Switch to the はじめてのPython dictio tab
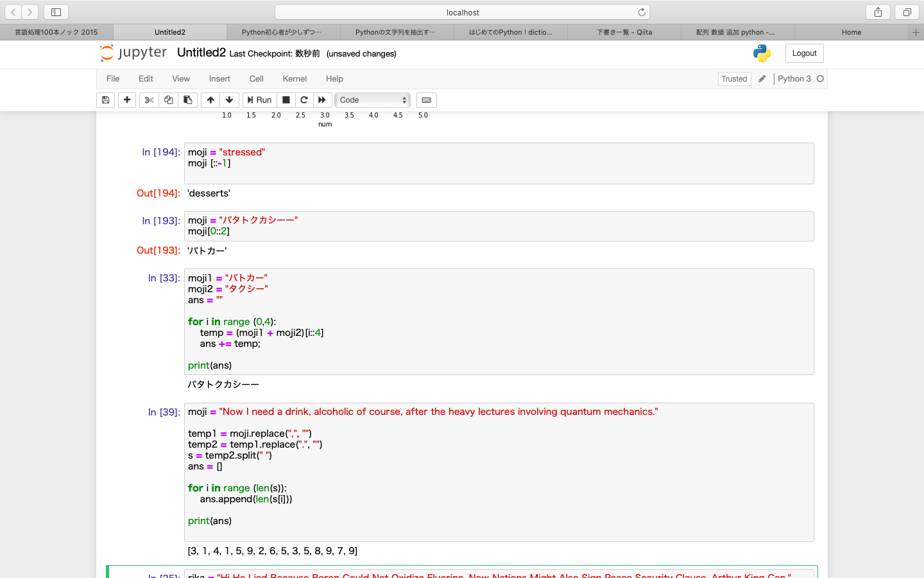924x578 pixels. (511, 32)
